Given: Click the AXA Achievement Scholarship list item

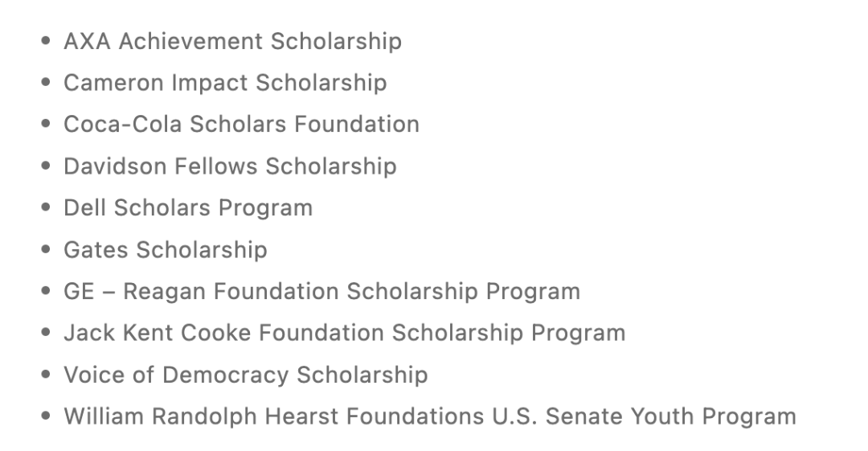Looking at the screenshot, I should [x=232, y=41].
